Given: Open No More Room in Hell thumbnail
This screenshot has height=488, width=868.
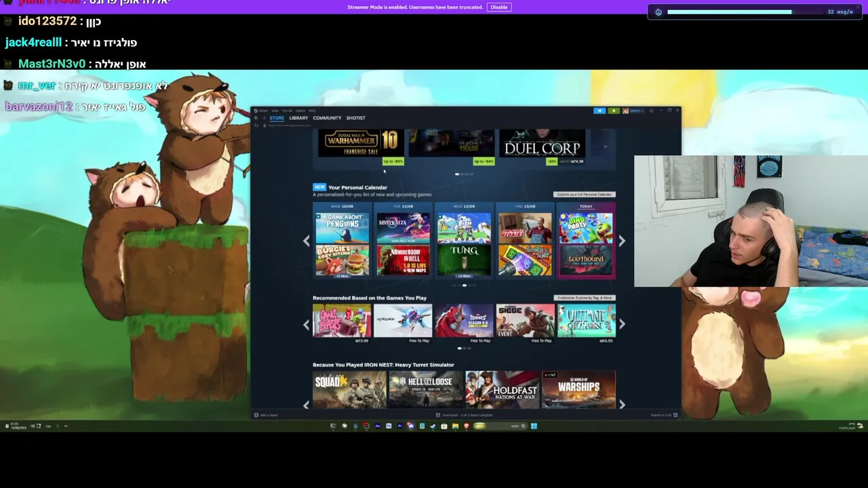Looking at the screenshot, I should (403, 260).
